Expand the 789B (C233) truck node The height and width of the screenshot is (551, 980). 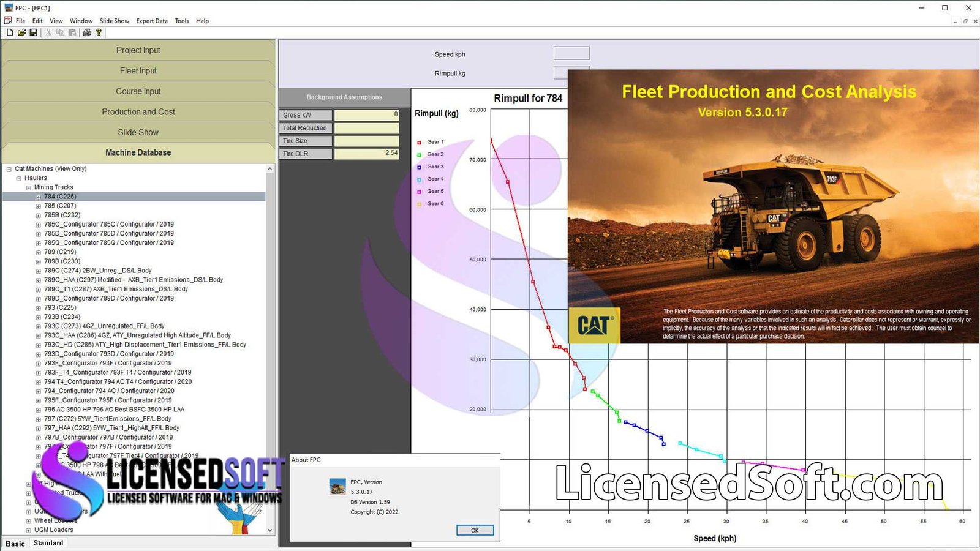(39, 261)
